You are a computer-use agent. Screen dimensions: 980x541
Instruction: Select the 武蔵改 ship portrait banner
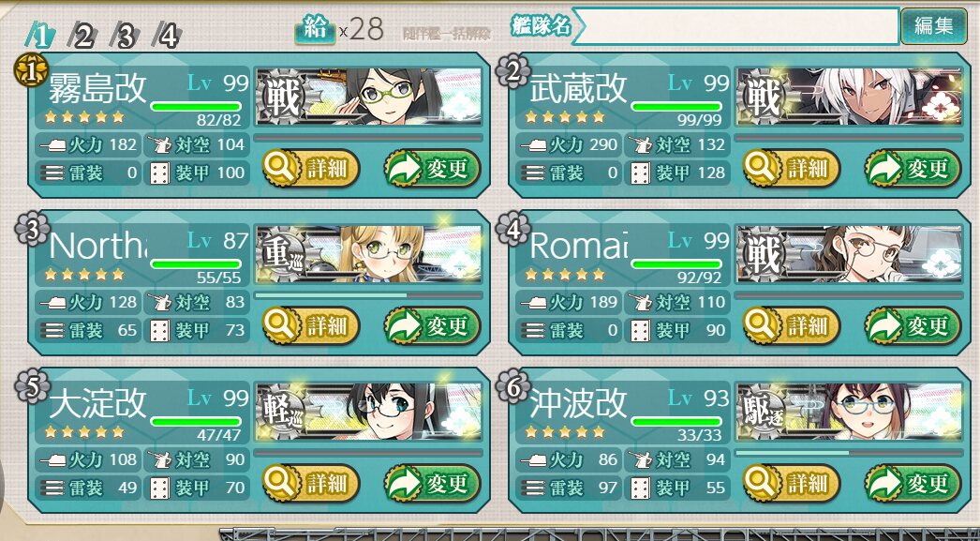click(850, 97)
